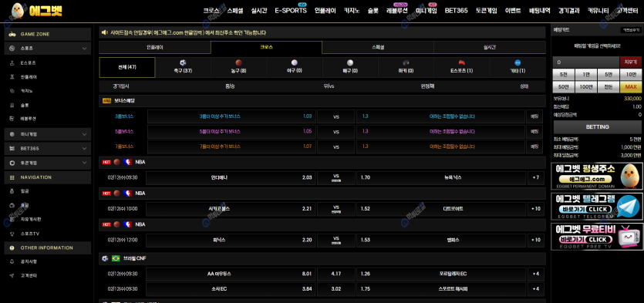Expand the 미니게임 sidebar section
This screenshot has width=644, height=303.
[x=48, y=134]
